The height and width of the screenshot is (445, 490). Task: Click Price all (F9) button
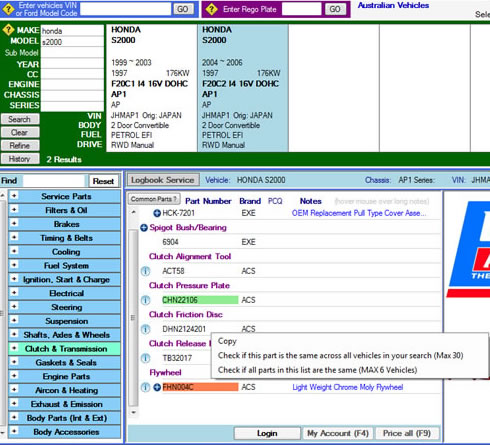pos(407,433)
